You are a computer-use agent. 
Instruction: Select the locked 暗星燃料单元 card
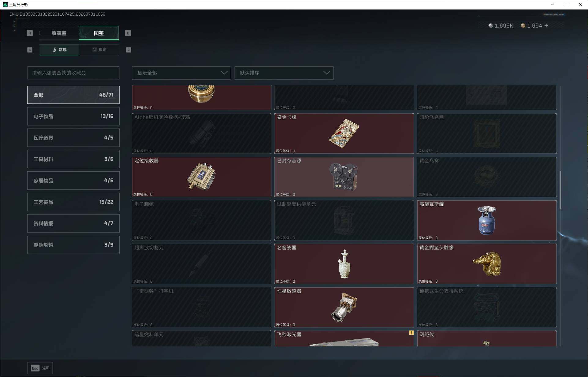(x=201, y=338)
